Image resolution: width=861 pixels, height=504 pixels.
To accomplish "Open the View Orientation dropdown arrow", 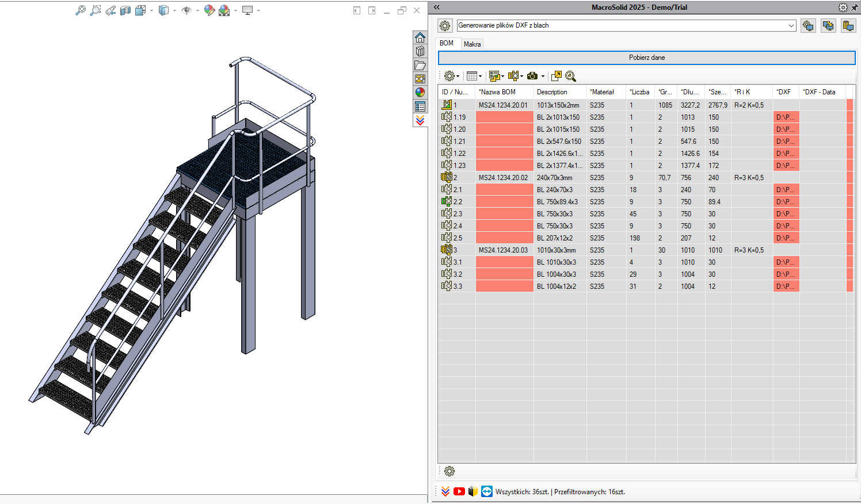I will [x=152, y=10].
